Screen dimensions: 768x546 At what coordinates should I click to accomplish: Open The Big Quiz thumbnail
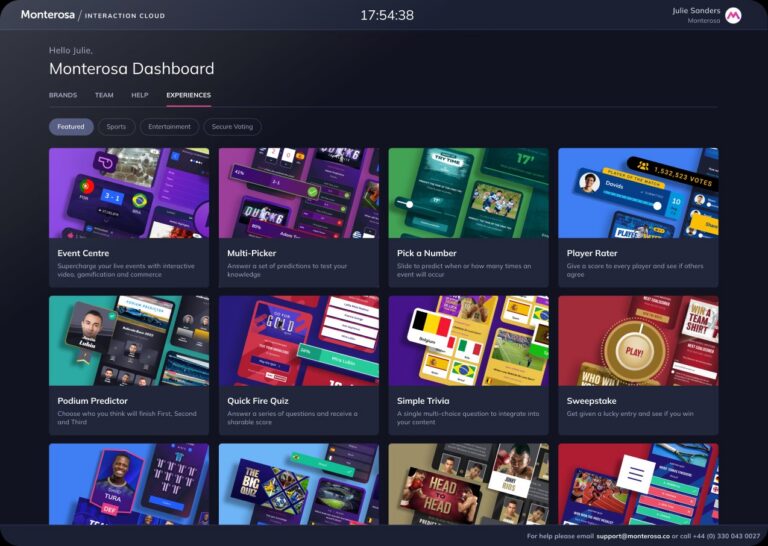coord(299,484)
